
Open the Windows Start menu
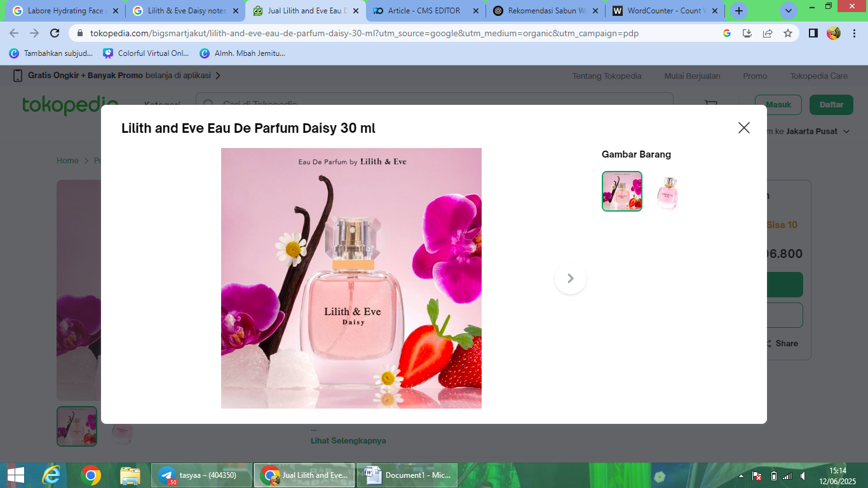(x=15, y=475)
